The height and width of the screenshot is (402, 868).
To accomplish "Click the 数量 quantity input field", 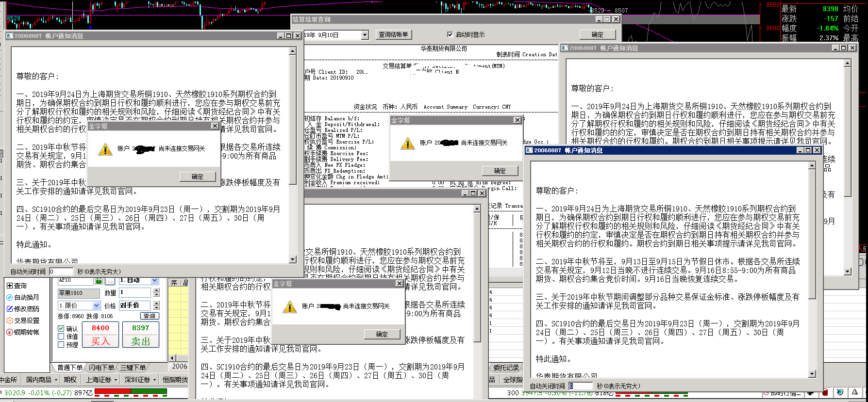I will [x=135, y=292].
